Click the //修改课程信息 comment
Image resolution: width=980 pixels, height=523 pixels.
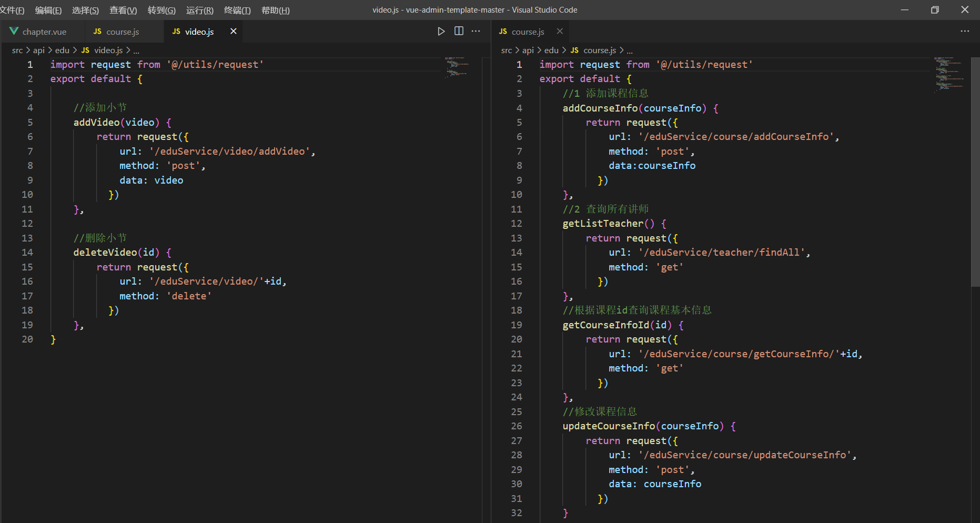click(x=600, y=411)
